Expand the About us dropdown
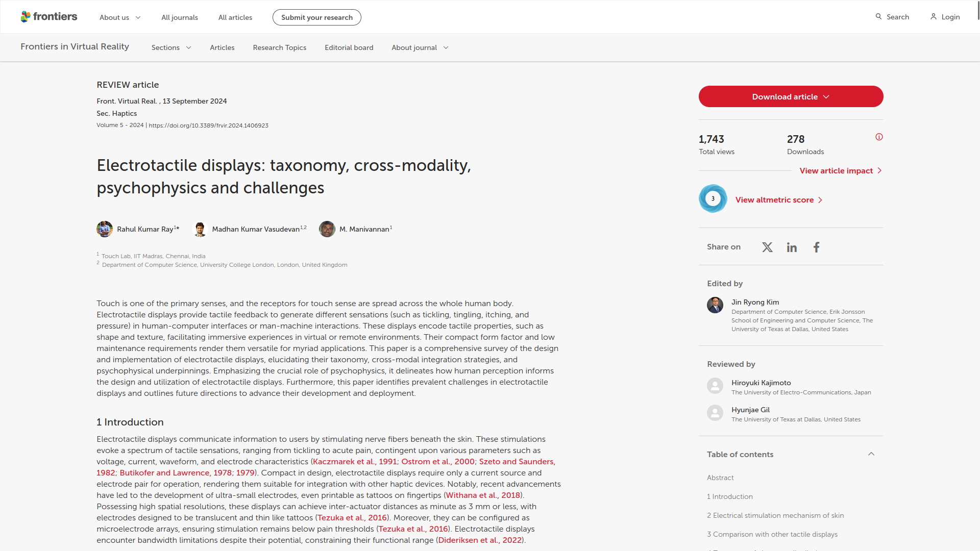980x551 pixels. tap(120, 17)
